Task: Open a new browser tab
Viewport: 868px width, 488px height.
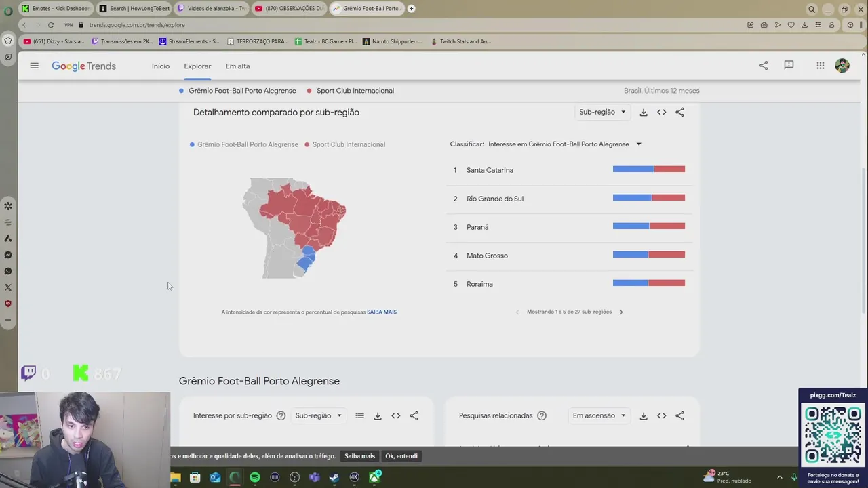Action: [x=411, y=9]
